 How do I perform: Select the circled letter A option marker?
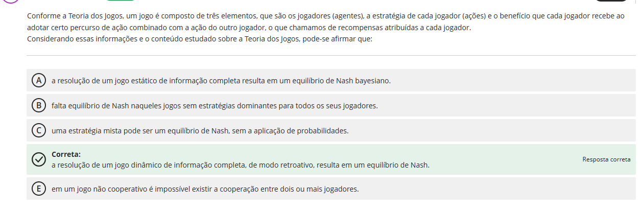click(x=38, y=80)
